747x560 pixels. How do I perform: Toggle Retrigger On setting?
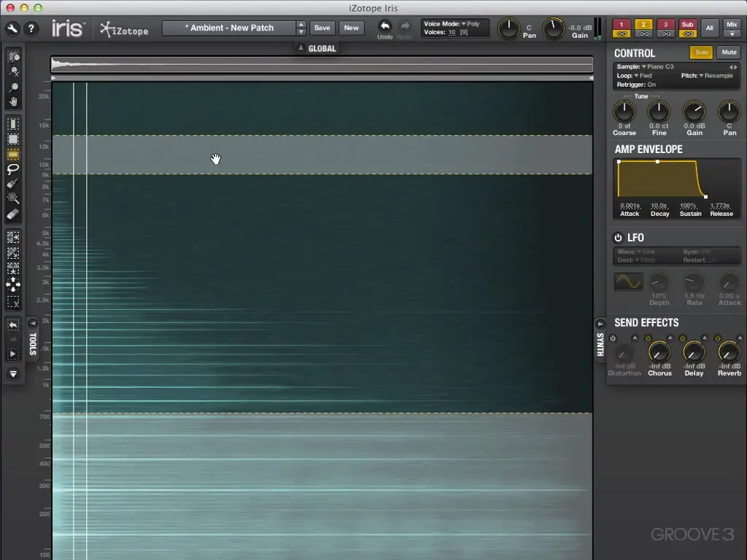click(x=636, y=85)
